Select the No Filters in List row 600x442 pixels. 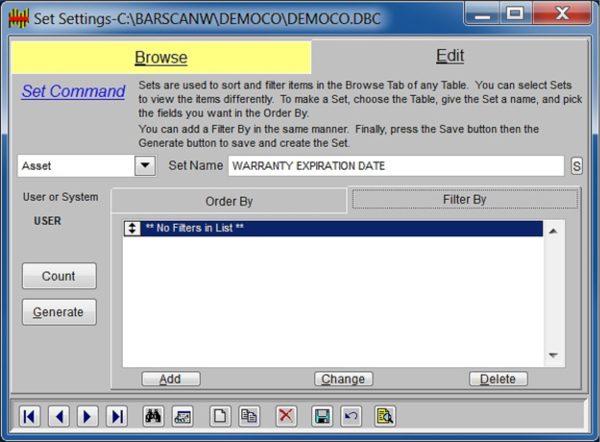[x=333, y=228]
